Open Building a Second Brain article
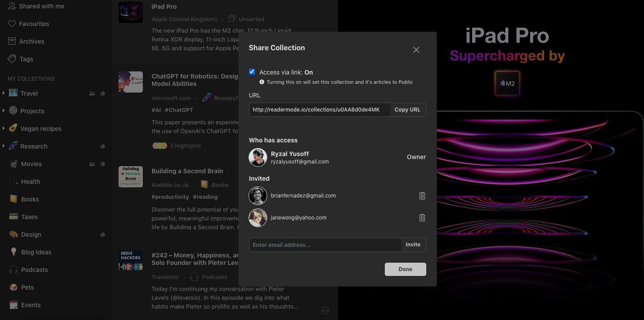Screen dimensions: 644x320 coord(187,171)
